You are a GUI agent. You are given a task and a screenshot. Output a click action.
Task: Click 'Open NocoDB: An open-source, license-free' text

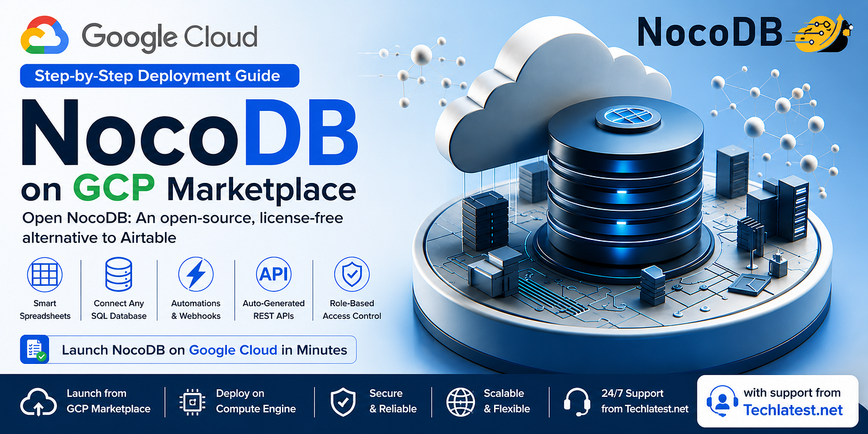point(182,218)
